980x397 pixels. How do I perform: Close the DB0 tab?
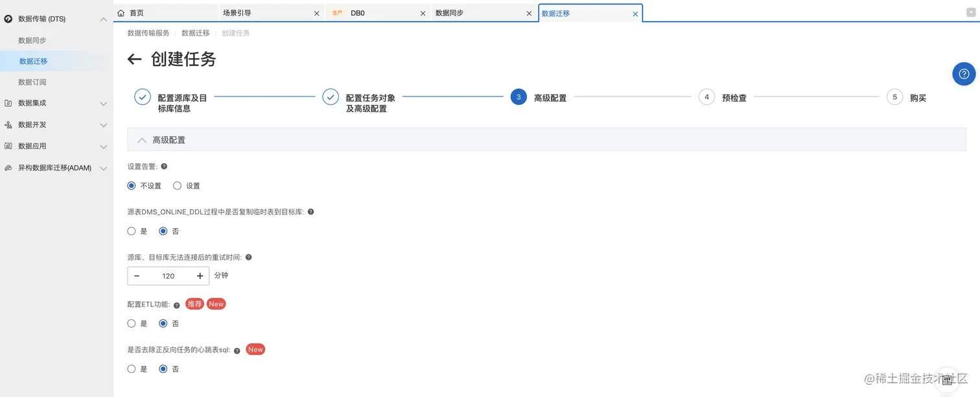click(x=423, y=14)
